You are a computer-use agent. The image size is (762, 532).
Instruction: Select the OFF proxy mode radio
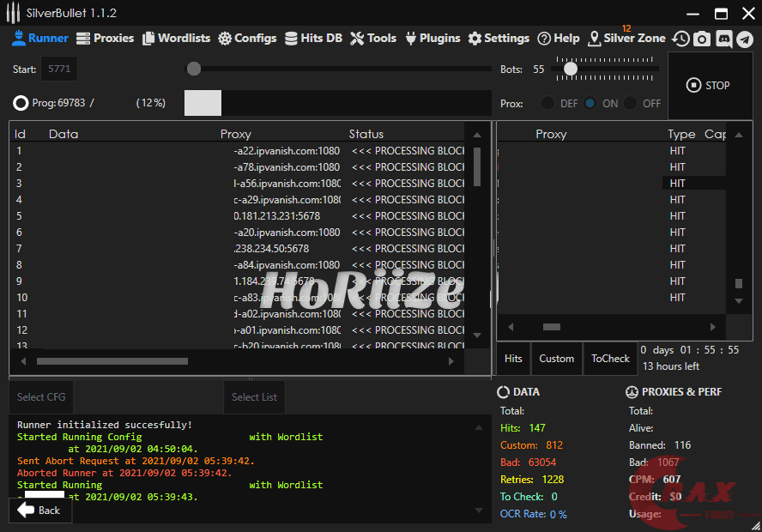click(x=631, y=103)
